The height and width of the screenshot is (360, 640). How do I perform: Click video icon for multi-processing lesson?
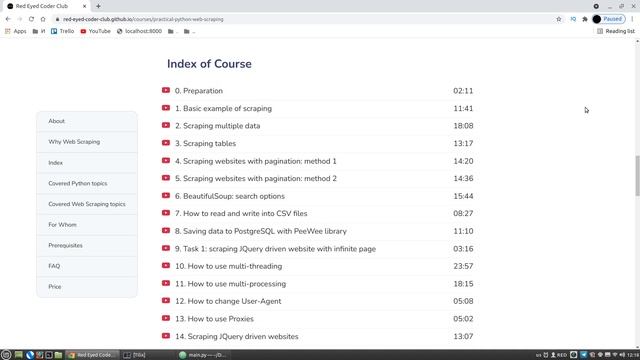166,283
